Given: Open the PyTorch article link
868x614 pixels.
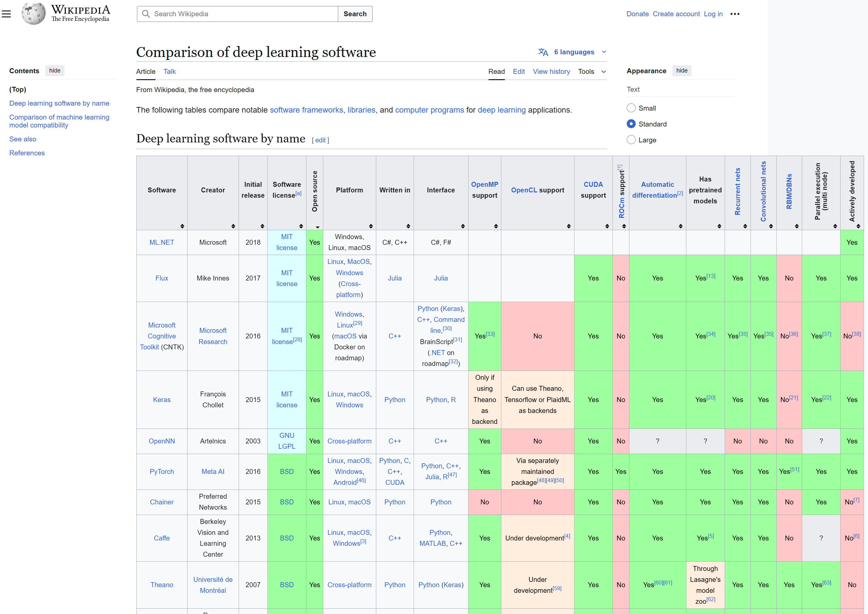Looking at the screenshot, I should point(161,471).
